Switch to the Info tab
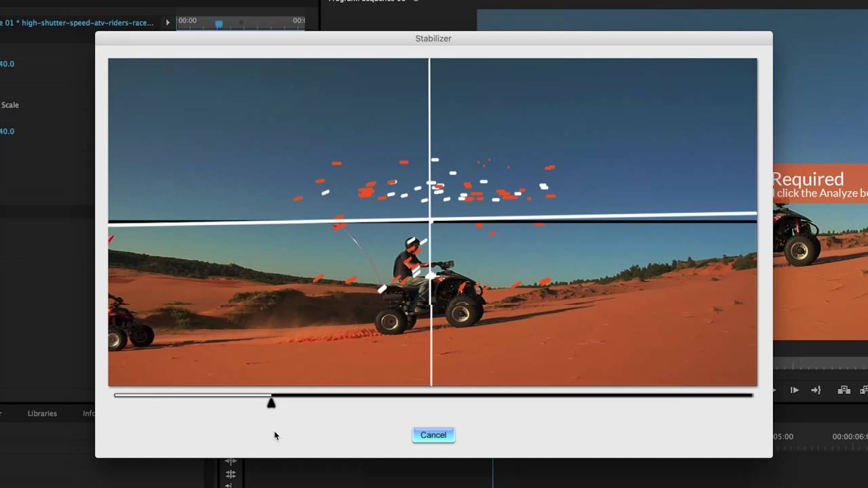868x488 pixels. pyautogui.click(x=89, y=413)
